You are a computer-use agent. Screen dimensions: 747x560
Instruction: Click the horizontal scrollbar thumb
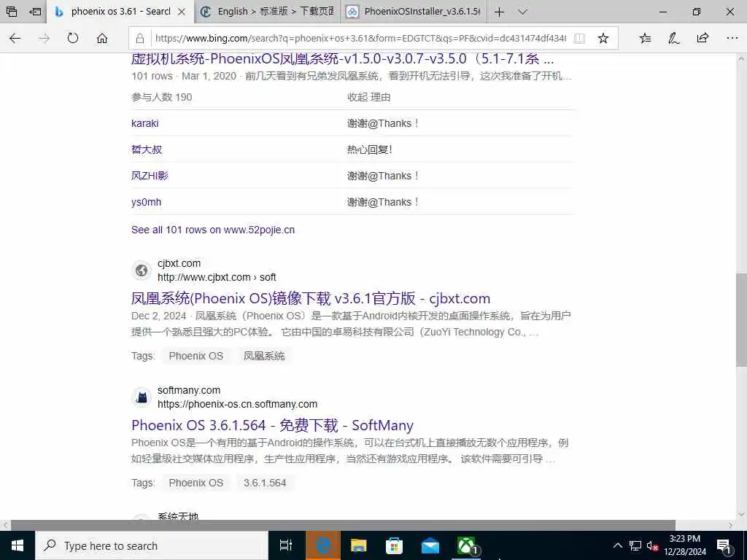343,525
